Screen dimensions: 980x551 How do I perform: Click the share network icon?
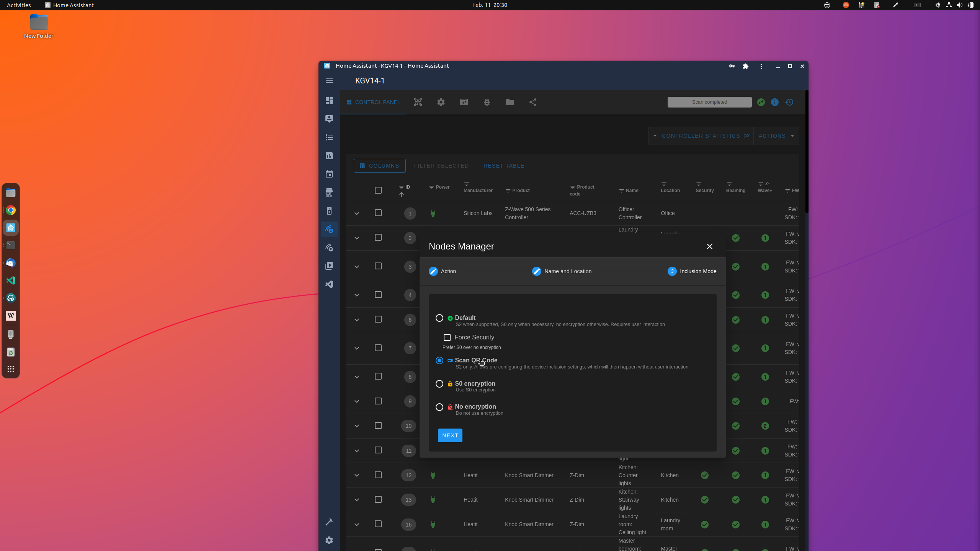pos(532,102)
